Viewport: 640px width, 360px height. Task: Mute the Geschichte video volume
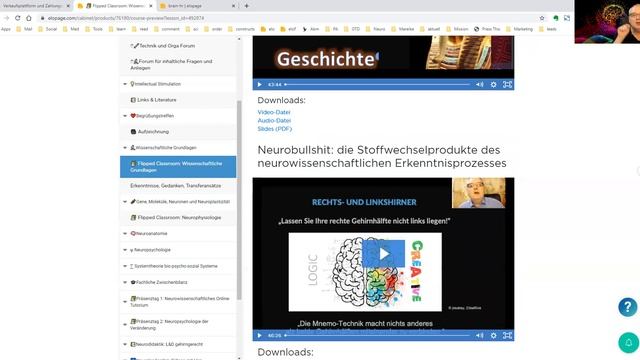point(480,84)
